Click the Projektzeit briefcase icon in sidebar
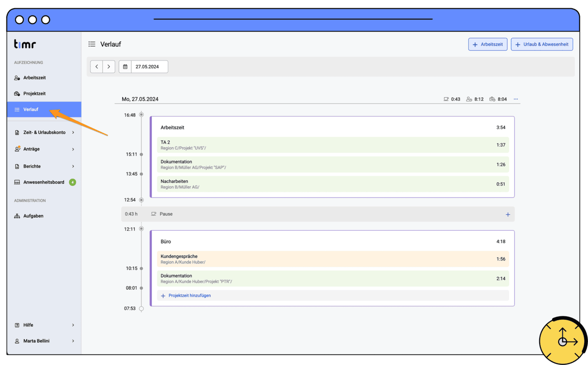Screen dimensions: 588x365 pos(17,94)
